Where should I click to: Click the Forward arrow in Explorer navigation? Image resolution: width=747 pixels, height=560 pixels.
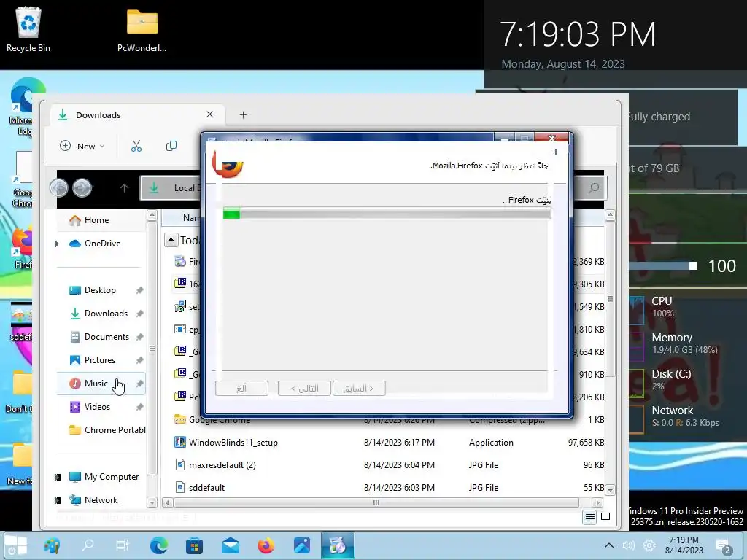click(x=82, y=187)
